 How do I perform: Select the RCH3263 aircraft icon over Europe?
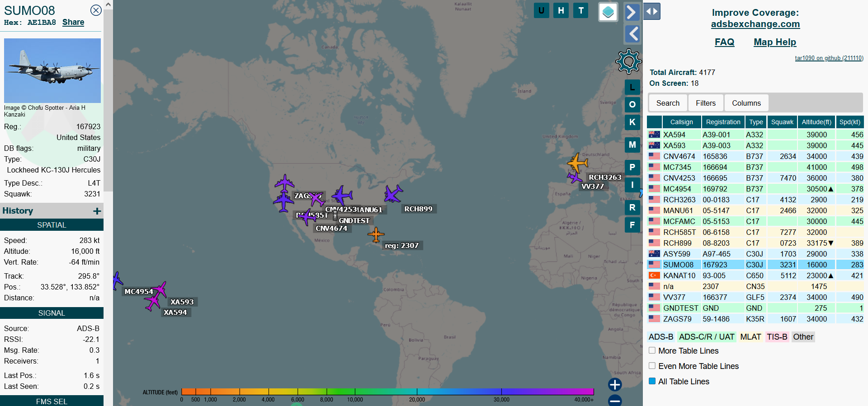coord(577,163)
